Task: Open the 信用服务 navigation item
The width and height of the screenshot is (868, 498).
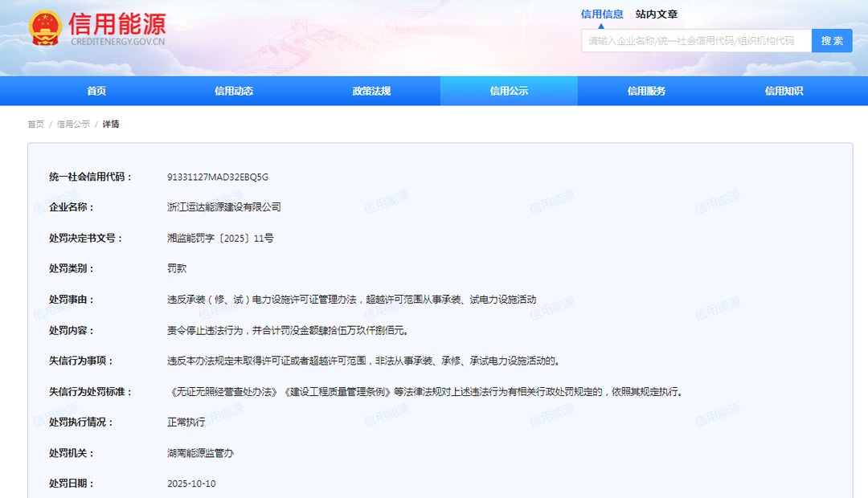Action: 646,91
